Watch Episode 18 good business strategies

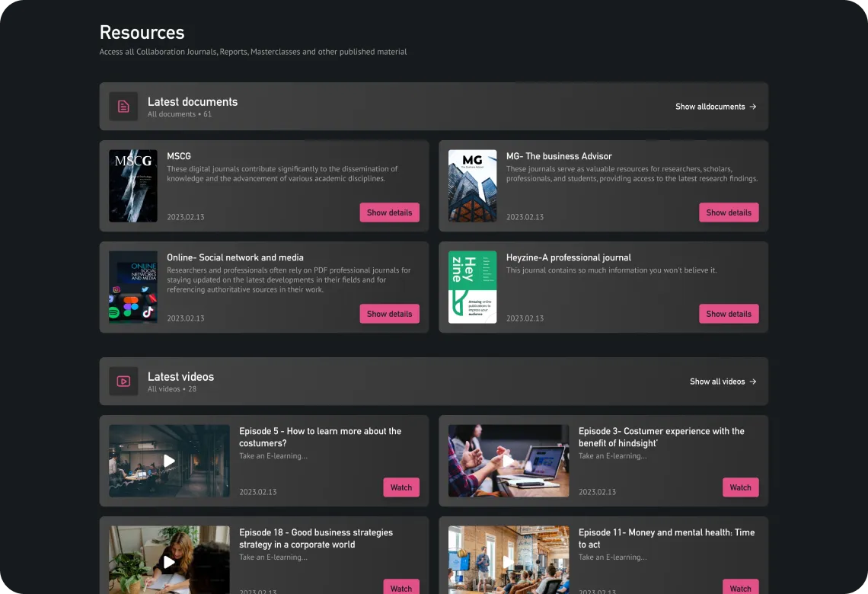[401, 587]
